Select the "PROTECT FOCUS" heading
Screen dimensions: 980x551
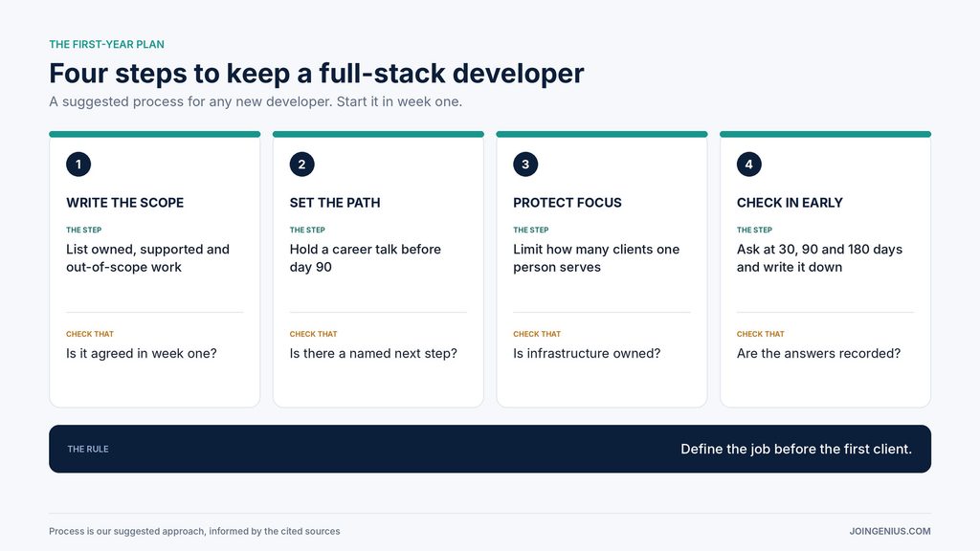coord(568,203)
